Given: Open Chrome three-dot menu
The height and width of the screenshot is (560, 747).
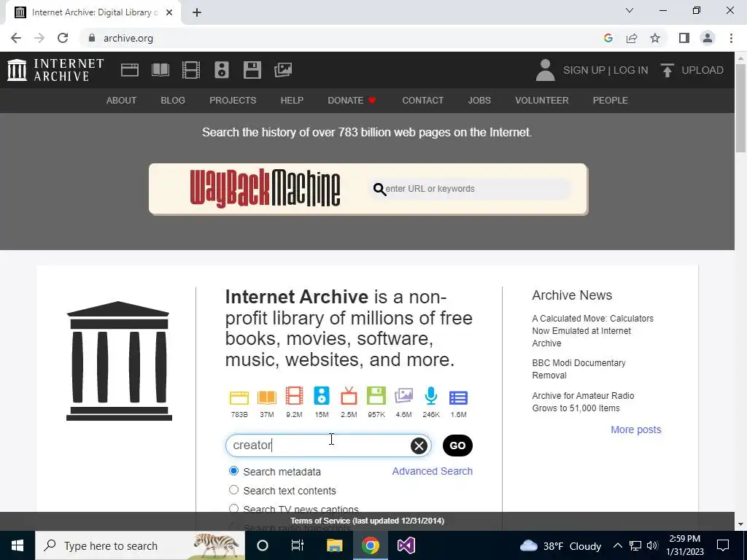Looking at the screenshot, I should click(731, 38).
